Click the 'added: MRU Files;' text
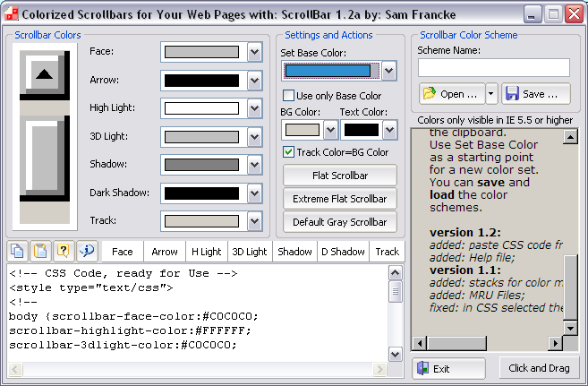 tap(477, 296)
